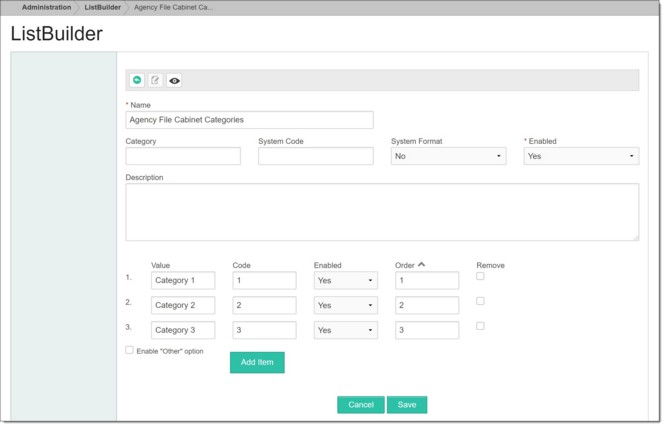Go to ListBuilder breadcrumb
The width and height of the screenshot is (664, 426).
click(102, 7)
